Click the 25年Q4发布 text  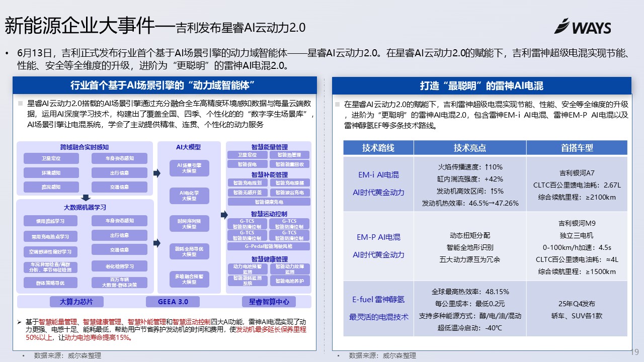click(x=577, y=304)
